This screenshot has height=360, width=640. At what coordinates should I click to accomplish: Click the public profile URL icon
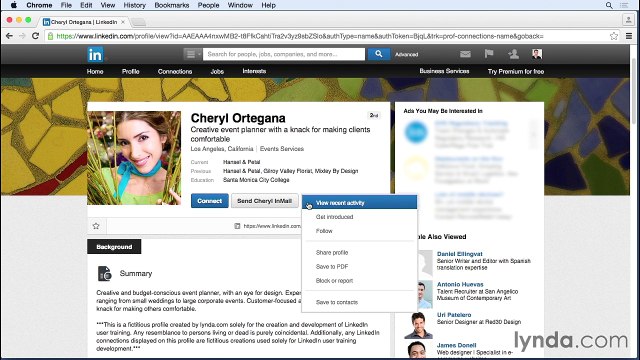click(237, 226)
